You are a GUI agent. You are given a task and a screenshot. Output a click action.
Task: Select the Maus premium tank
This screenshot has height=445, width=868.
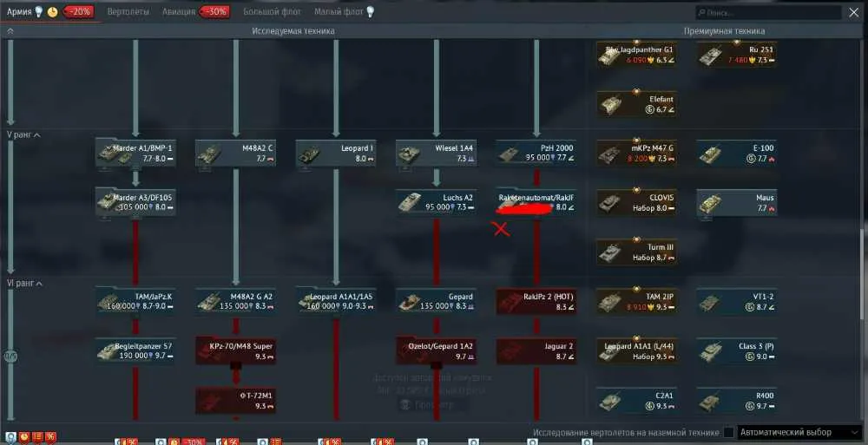point(737,202)
